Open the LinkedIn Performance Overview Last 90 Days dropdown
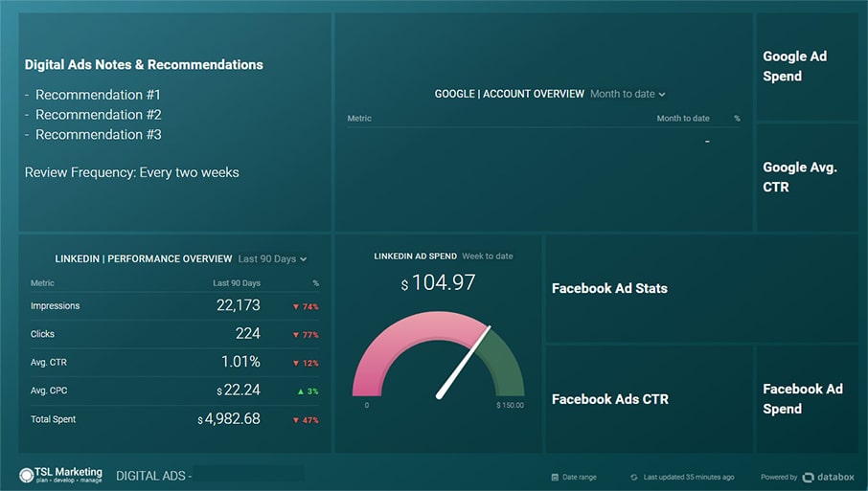 (272, 258)
